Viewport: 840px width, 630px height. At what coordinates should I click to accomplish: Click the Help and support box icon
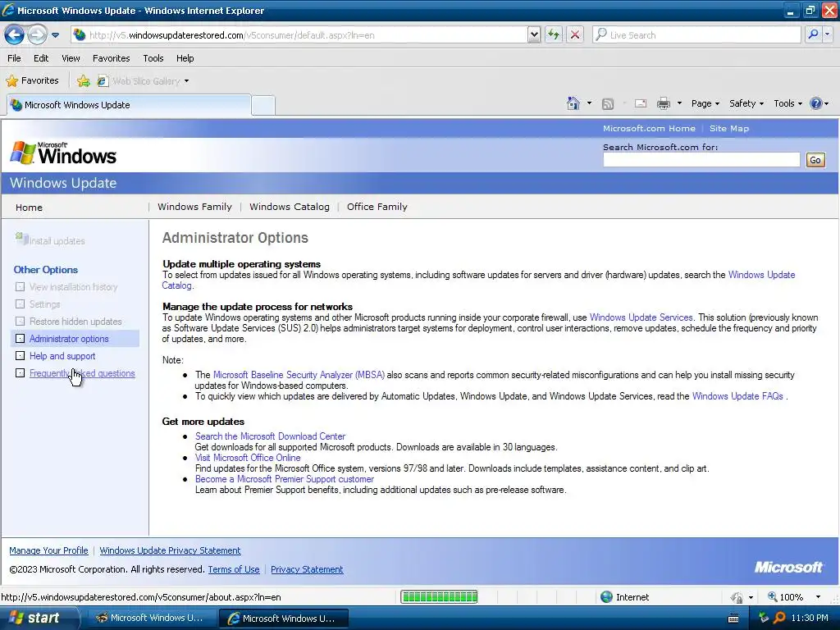pos(20,356)
